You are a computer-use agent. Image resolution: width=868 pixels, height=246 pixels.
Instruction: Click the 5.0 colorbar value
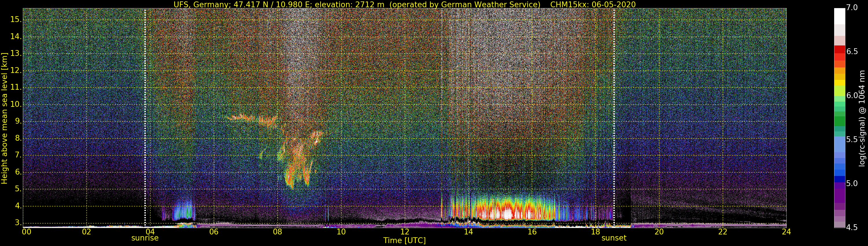click(x=852, y=184)
